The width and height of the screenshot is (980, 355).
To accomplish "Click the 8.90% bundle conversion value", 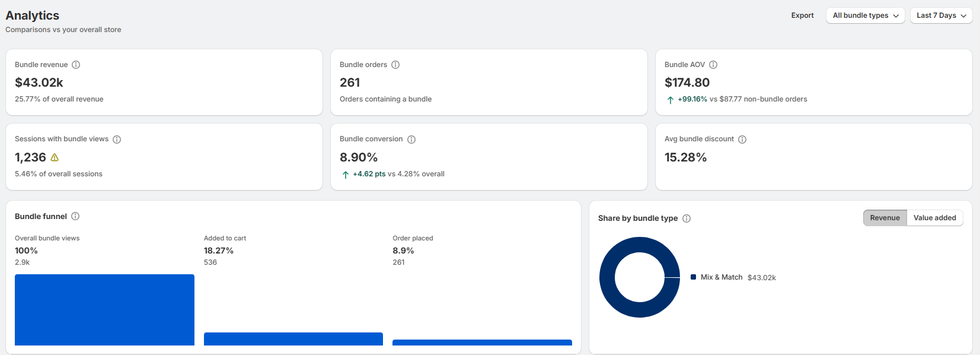I will [359, 157].
